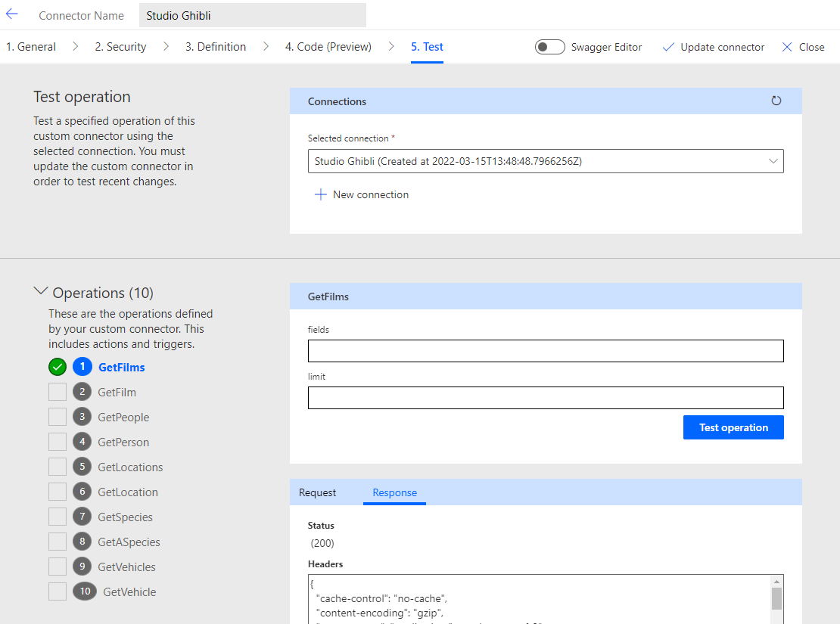Click the plus icon for New connection
This screenshot has width=840, height=624.
click(320, 194)
